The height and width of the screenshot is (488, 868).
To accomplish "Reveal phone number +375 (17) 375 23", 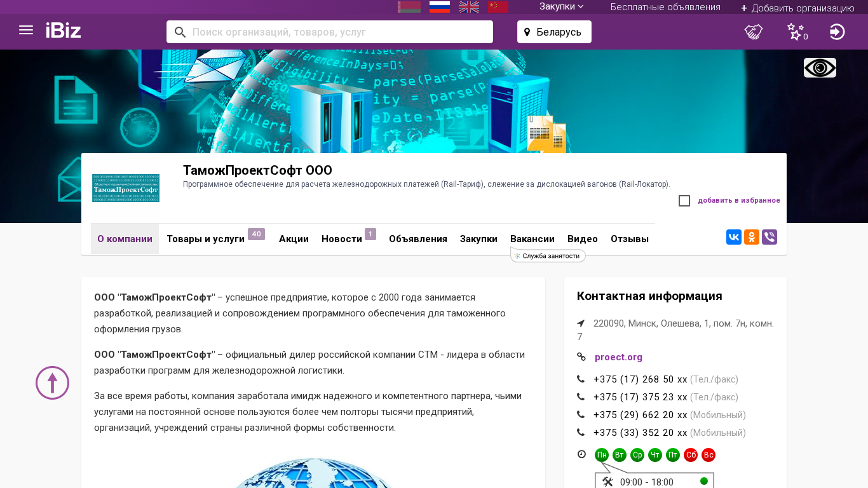I will (641, 397).
